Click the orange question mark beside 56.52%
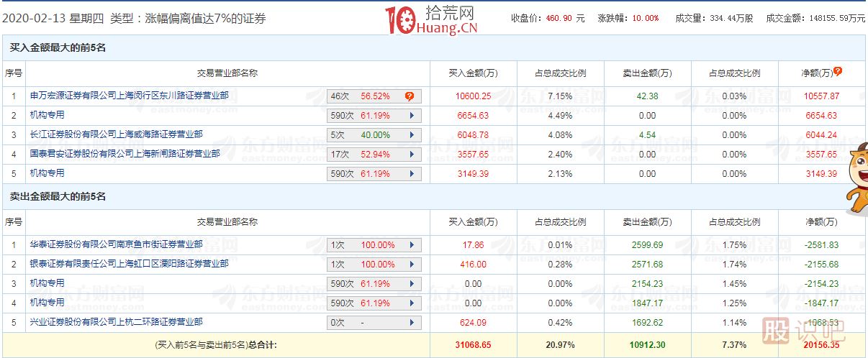 tap(409, 96)
